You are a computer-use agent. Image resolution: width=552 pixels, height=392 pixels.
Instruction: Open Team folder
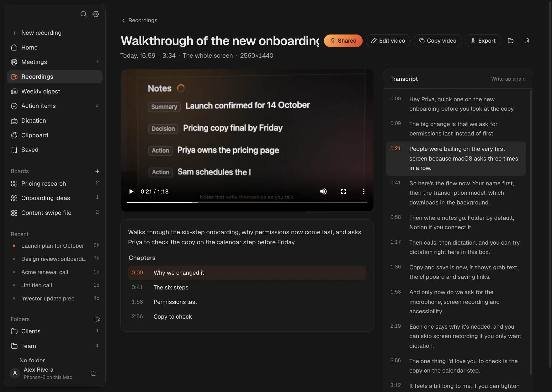pyautogui.click(x=55, y=346)
